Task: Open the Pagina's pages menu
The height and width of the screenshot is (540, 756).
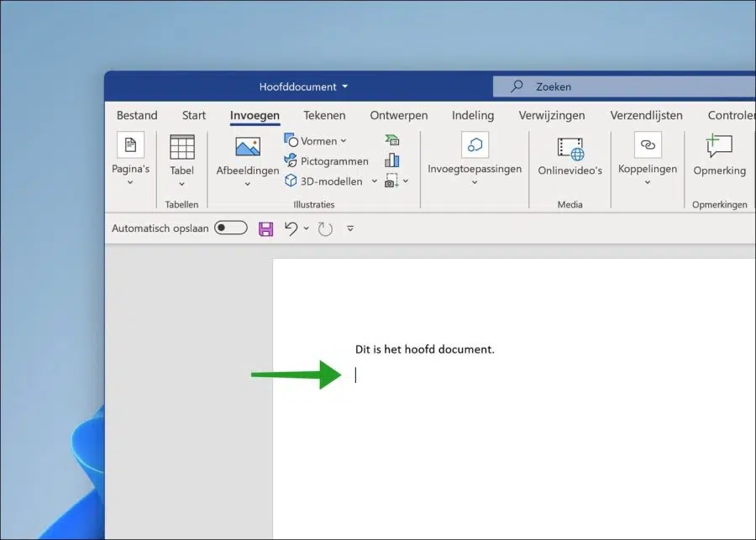Action: click(x=130, y=159)
